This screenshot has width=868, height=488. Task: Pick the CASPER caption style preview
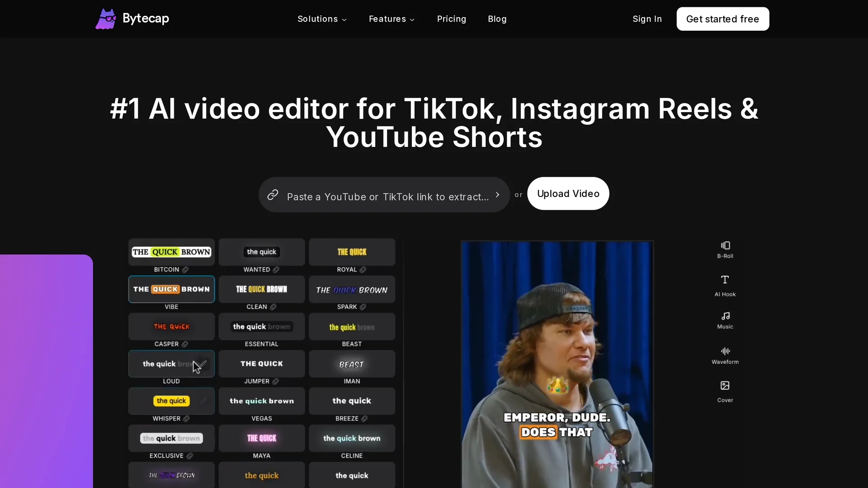tap(171, 327)
